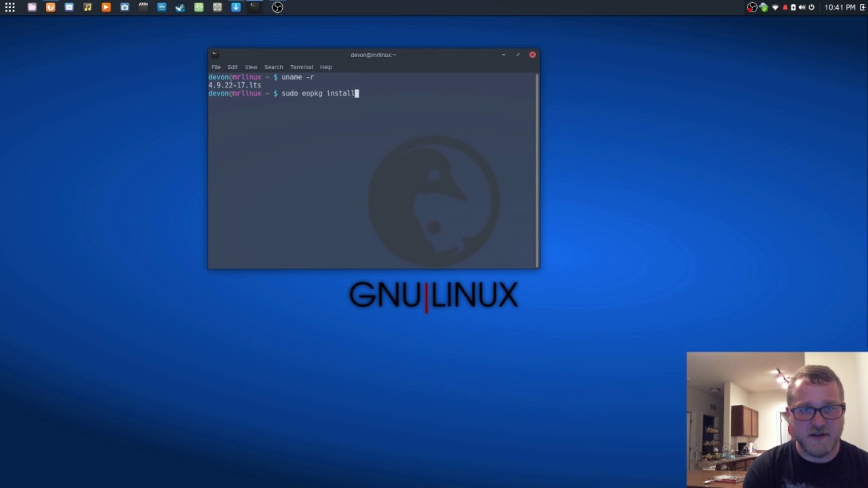The width and height of the screenshot is (868, 488).
Task: Open the volume control in the tray
Action: tap(802, 7)
